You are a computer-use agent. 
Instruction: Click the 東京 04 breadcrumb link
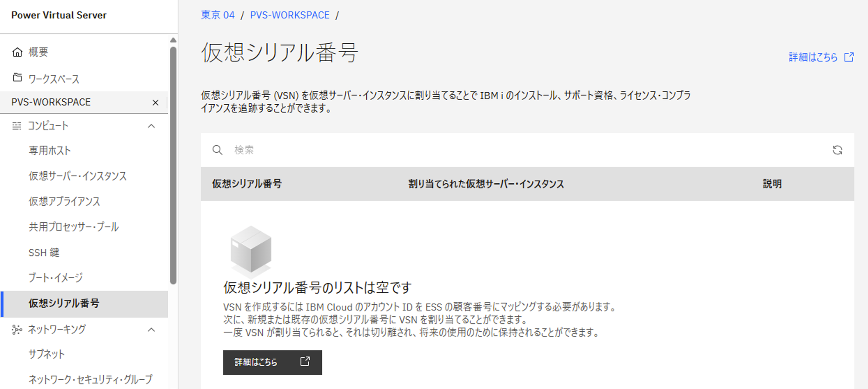(218, 15)
